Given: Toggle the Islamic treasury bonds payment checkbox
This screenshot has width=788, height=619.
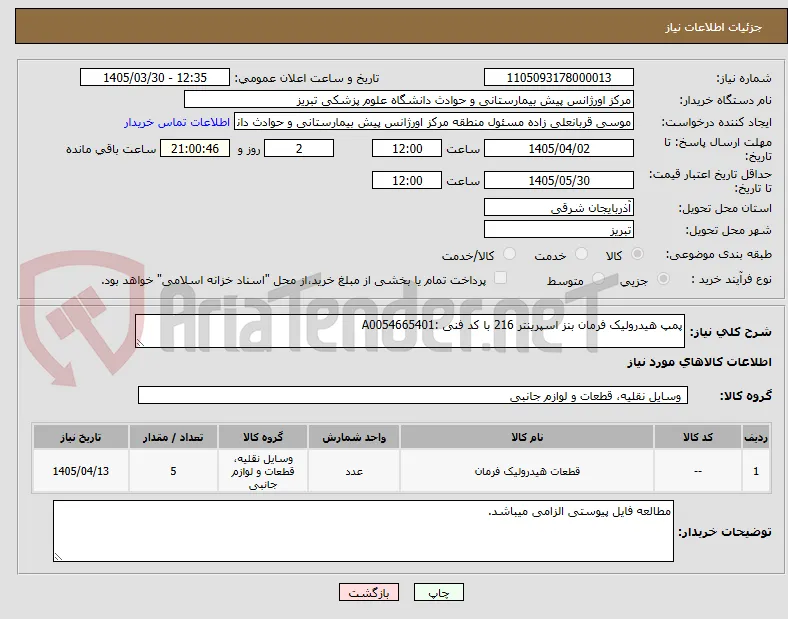Looking at the screenshot, I should tap(501, 278).
